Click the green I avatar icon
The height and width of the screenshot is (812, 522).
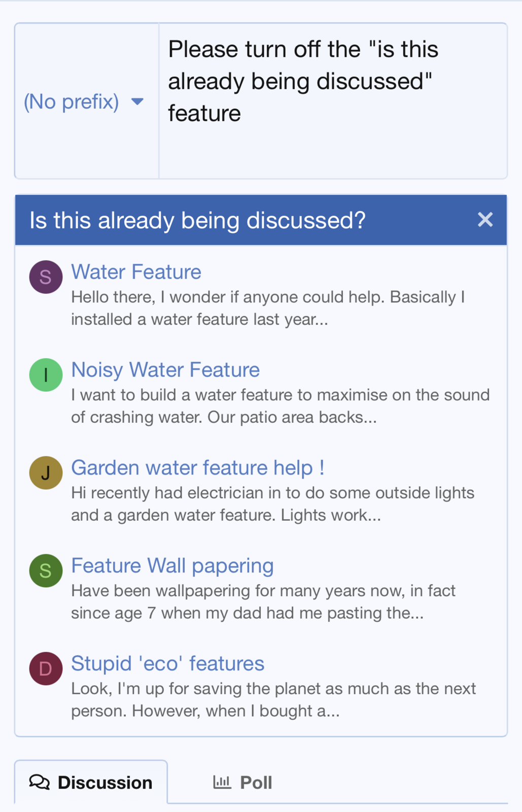[x=46, y=375]
